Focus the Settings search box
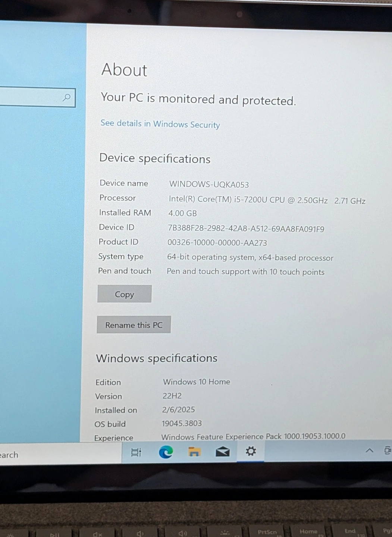This screenshot has width=392, height=537. click(x=37, y=97)
